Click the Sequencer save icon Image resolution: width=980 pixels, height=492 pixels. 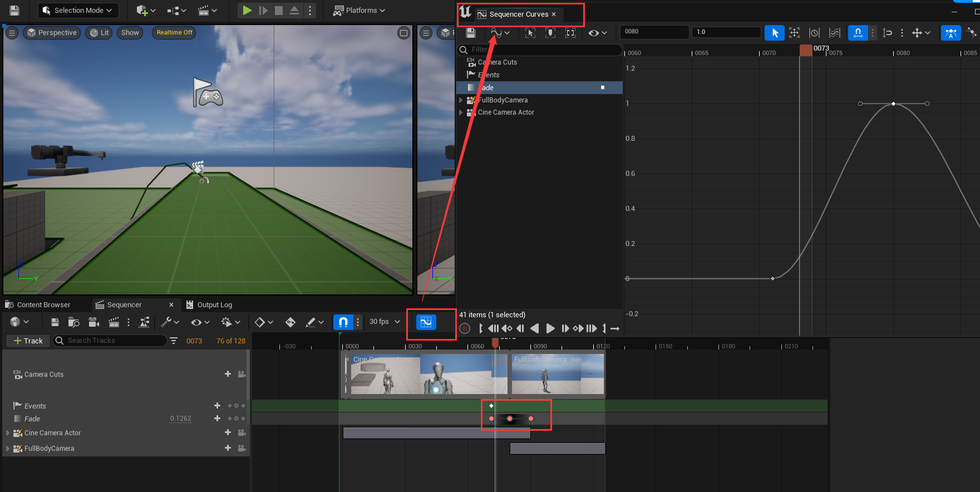55,322
